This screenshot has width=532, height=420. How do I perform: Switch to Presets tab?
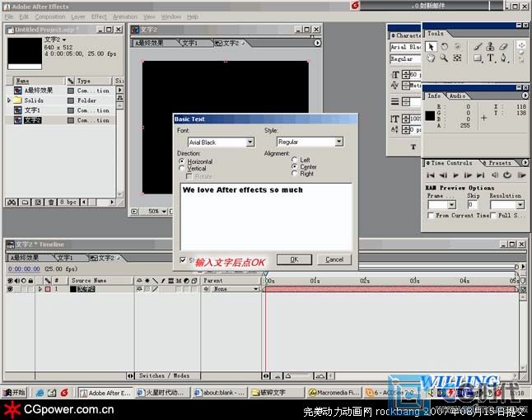(499, 163)
